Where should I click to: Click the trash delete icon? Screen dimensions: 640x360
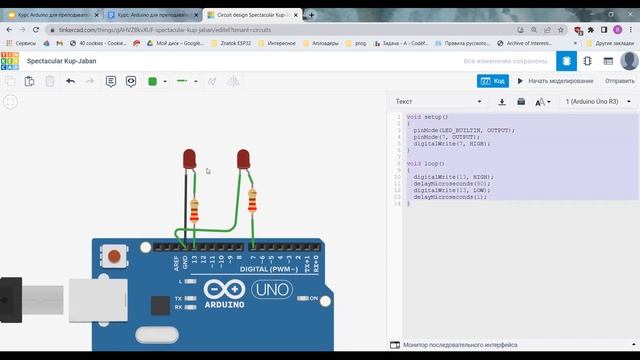coord(50,81)
